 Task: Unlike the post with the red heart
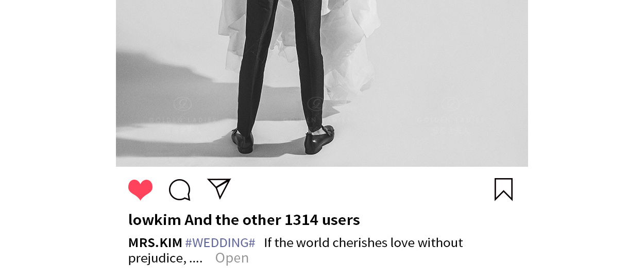tap(140, 189)
